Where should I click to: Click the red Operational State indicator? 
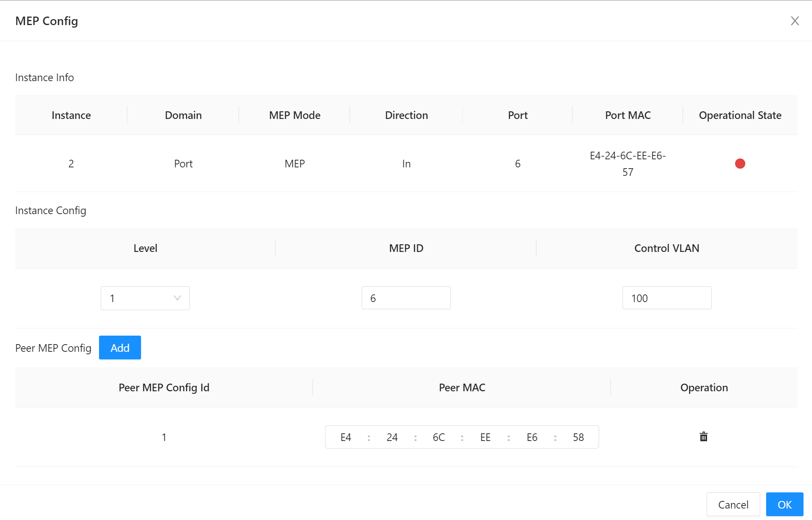pos(740,163)
